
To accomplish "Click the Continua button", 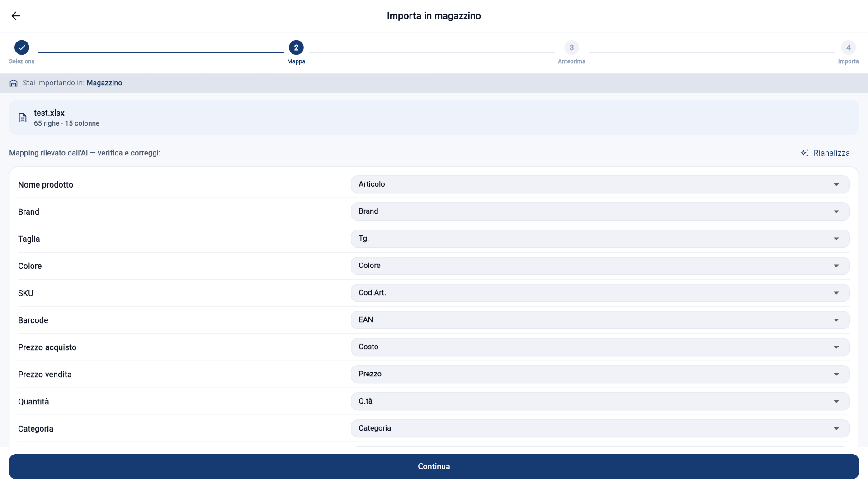I will tap(434, 466).
